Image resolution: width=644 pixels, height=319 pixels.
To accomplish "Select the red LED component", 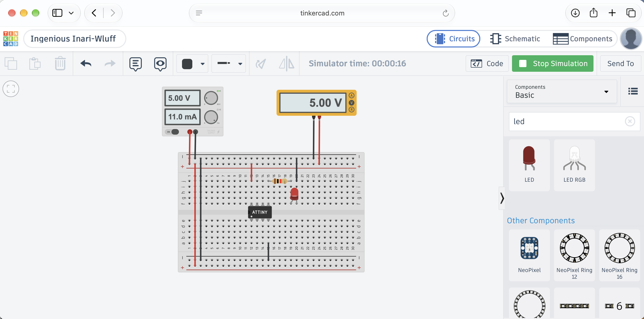I will click(x=529, y=165).
